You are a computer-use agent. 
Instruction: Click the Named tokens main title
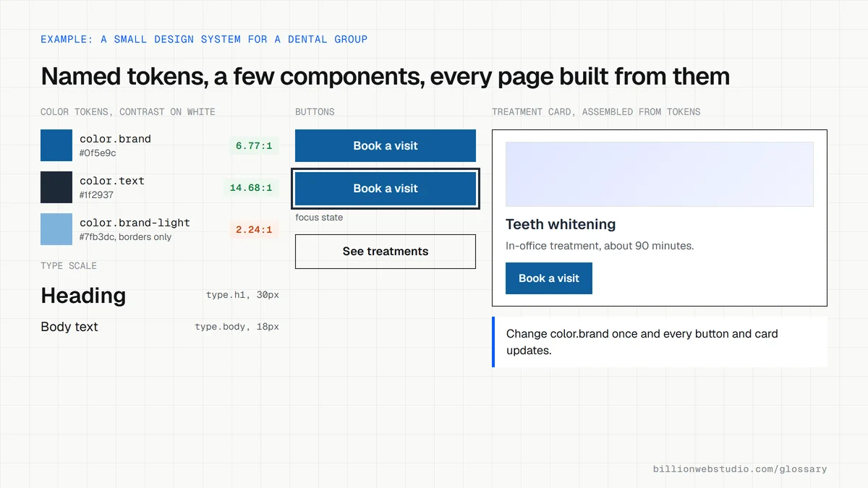(x=385, y=76)
